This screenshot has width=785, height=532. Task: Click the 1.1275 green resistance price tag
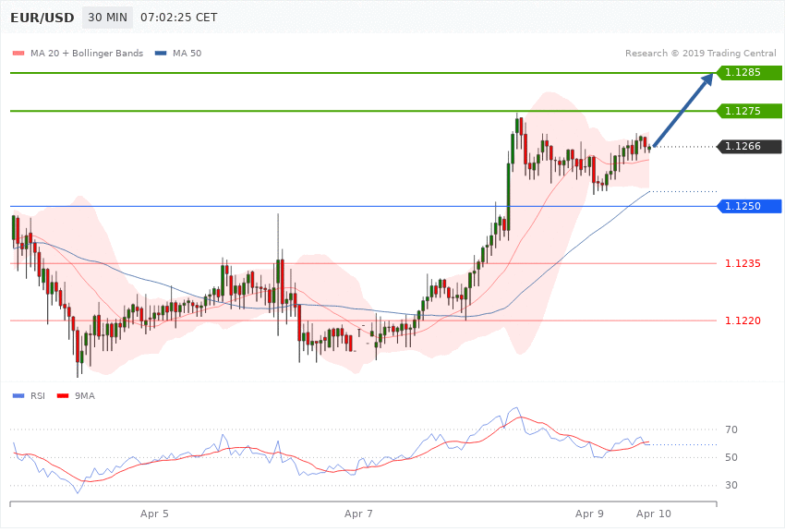click(x=750, y=111)
